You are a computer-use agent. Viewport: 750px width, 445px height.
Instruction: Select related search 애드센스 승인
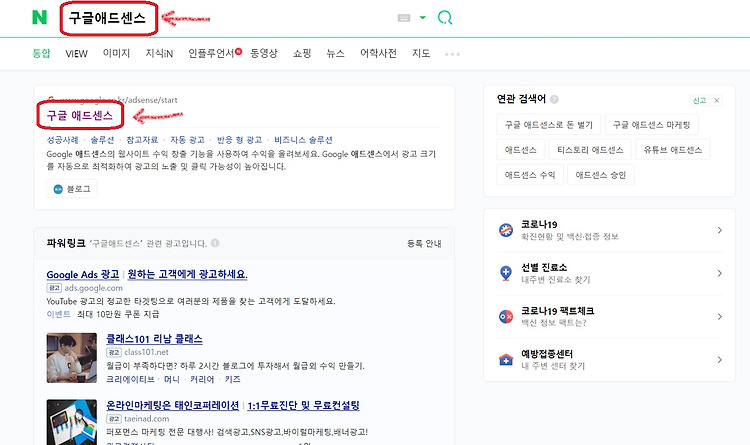tap(601, 175)
